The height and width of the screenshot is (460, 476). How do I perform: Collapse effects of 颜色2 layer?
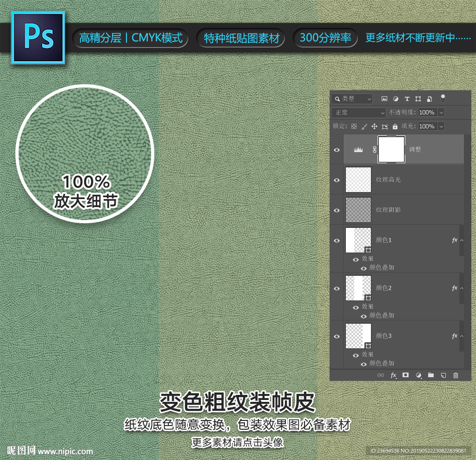point(462,288)
